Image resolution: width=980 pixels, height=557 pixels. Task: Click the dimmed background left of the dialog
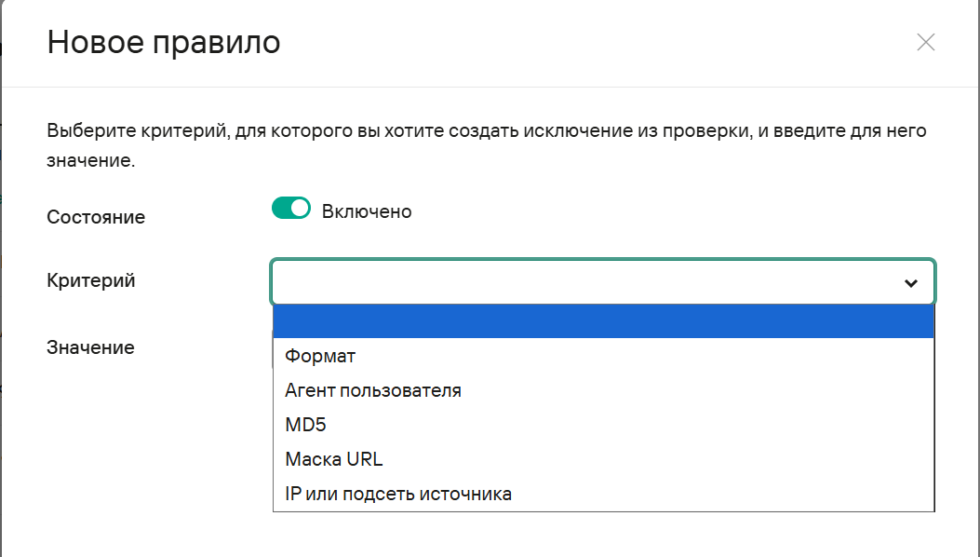1,279
